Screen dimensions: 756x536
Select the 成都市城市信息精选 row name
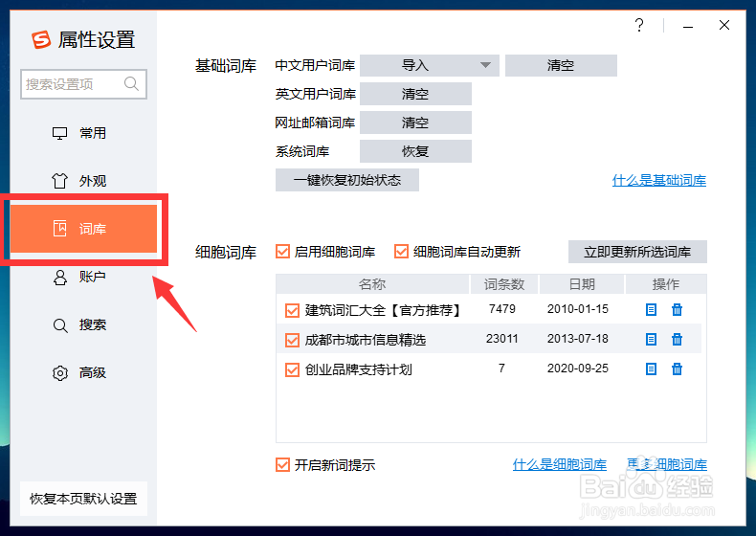[366, 340]
